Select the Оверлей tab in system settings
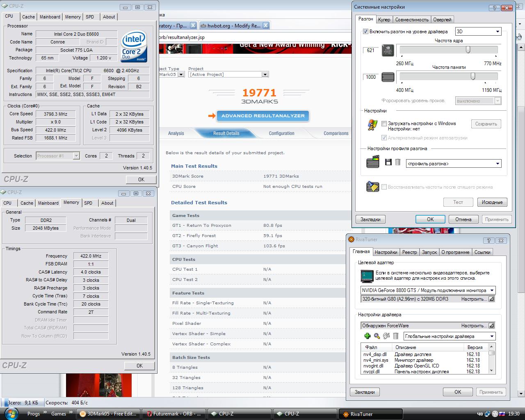 [x=442, y=20]
